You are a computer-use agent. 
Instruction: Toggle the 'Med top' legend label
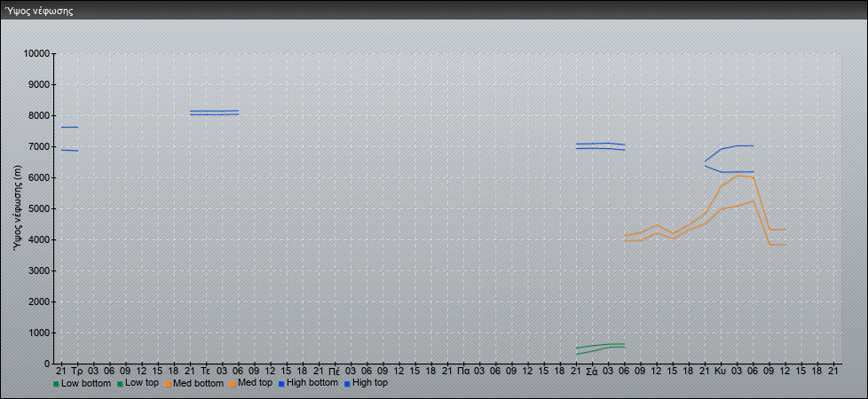coord(255,383)
